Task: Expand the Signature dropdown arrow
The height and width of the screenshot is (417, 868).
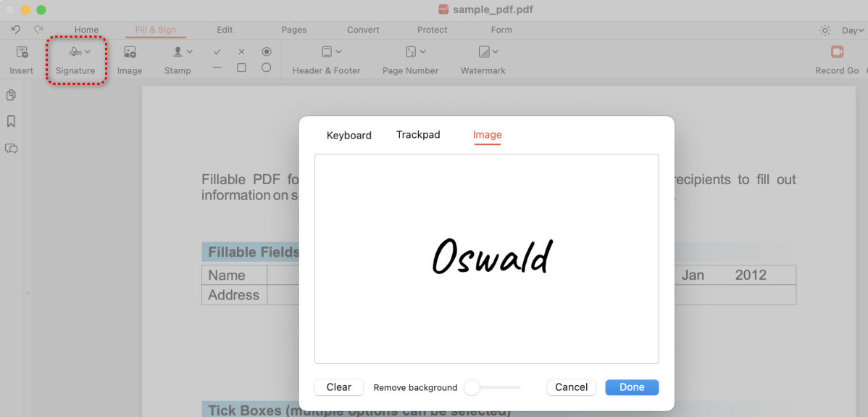Action: click(88, 51)
